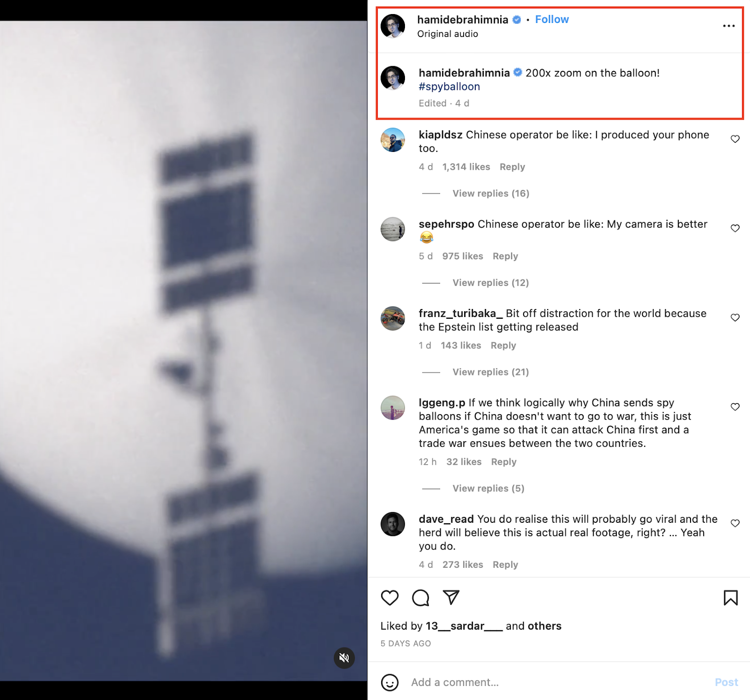Like sepehrspo's comment heart
Viewport: 750px width, 700px height.
(x=735, y=228)
